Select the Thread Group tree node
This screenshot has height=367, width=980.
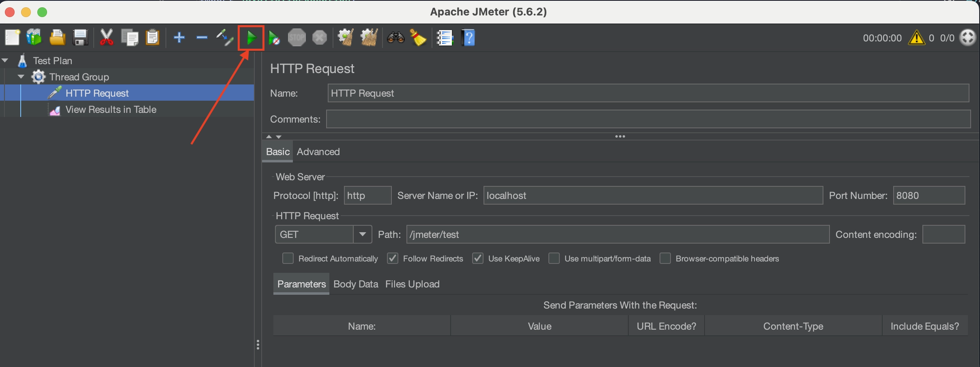pos(79,77)
